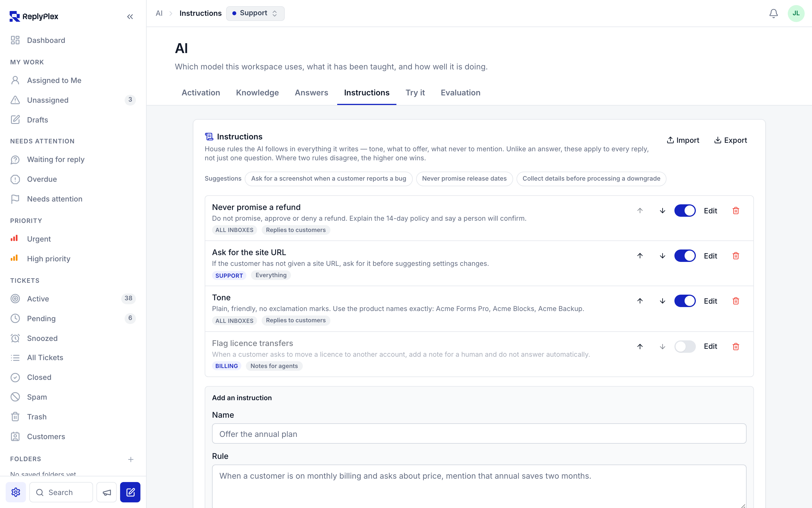Pick the downgrade details suggestion

(591, 179)
